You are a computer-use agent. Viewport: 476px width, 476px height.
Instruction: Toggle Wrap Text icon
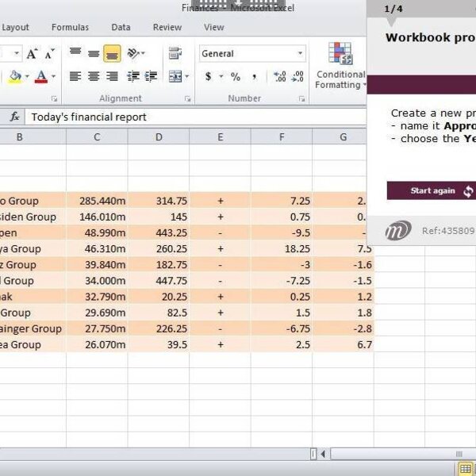coord(175,53)
